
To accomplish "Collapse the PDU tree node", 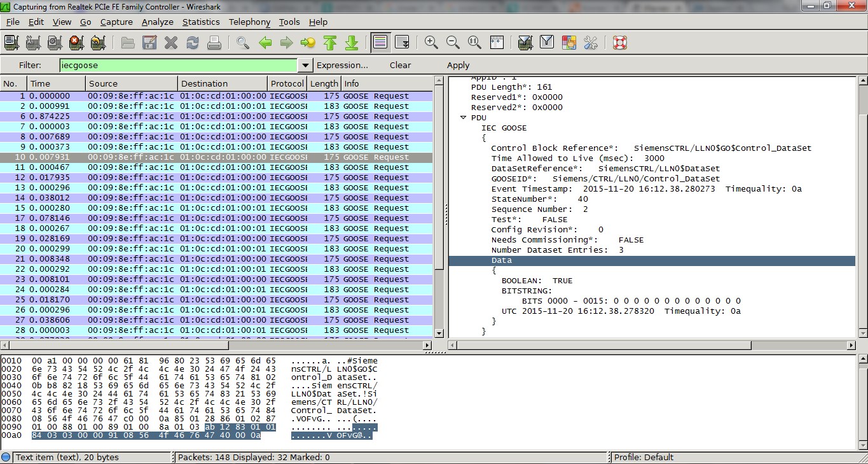I will (x=464, y=118).
